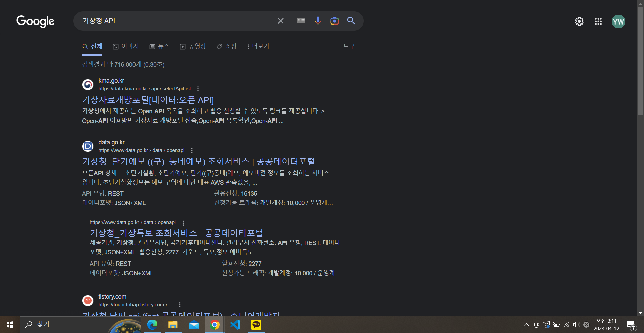Click 데이터포맷: JSON+XML under 단기예보 result

pyautogui.click(x=114, y=203)
